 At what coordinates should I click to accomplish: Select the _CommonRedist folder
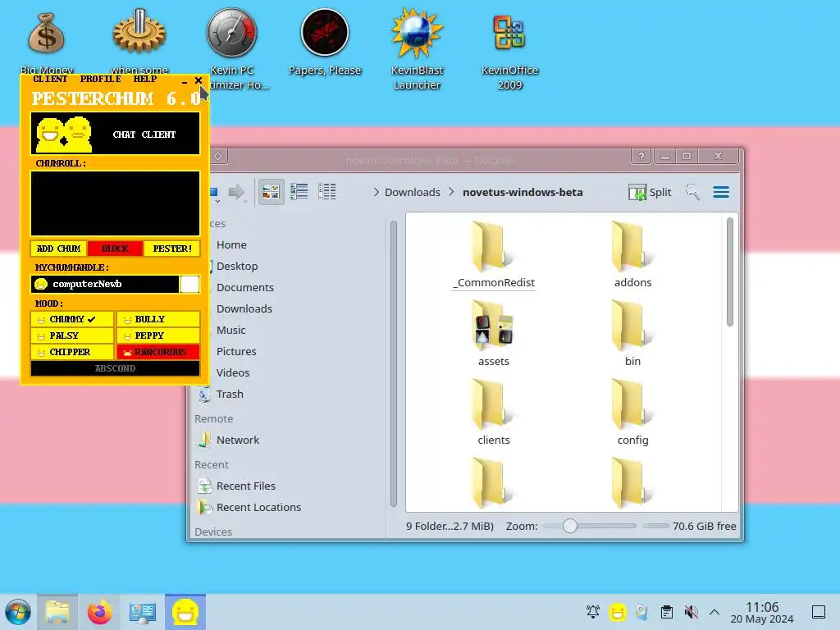tap(493, 254)
